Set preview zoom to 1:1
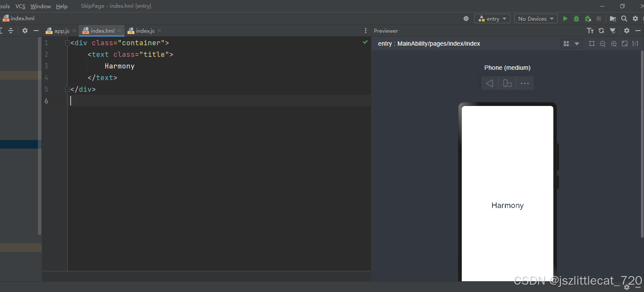 [x=635, y=43]
